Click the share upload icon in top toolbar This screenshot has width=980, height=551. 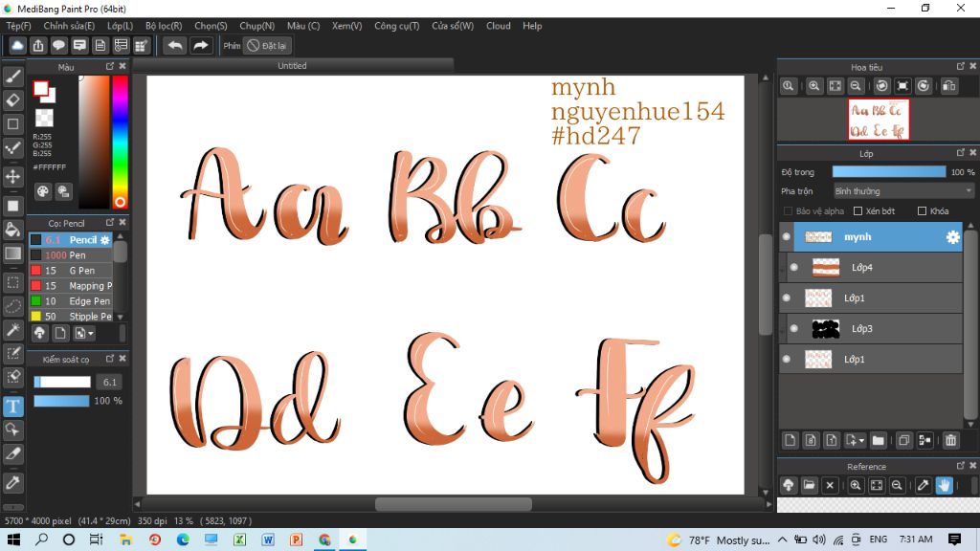38,46
